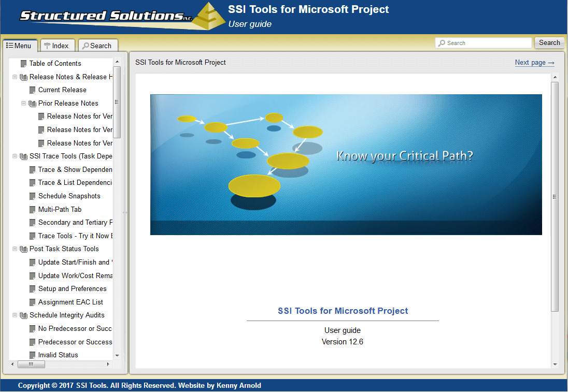Viewport: 568px width, 392px height.
Task: Switch to the Search tab
Action: click(97, 46)
